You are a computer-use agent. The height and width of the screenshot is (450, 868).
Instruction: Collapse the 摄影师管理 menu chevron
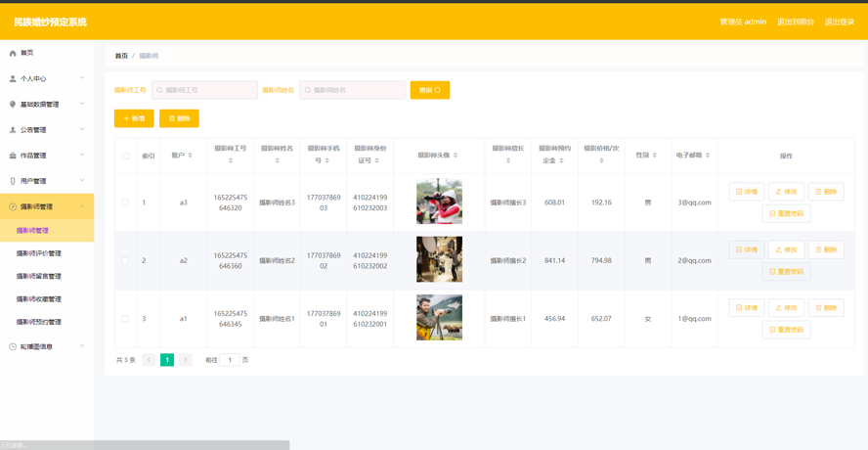[82, 206]
